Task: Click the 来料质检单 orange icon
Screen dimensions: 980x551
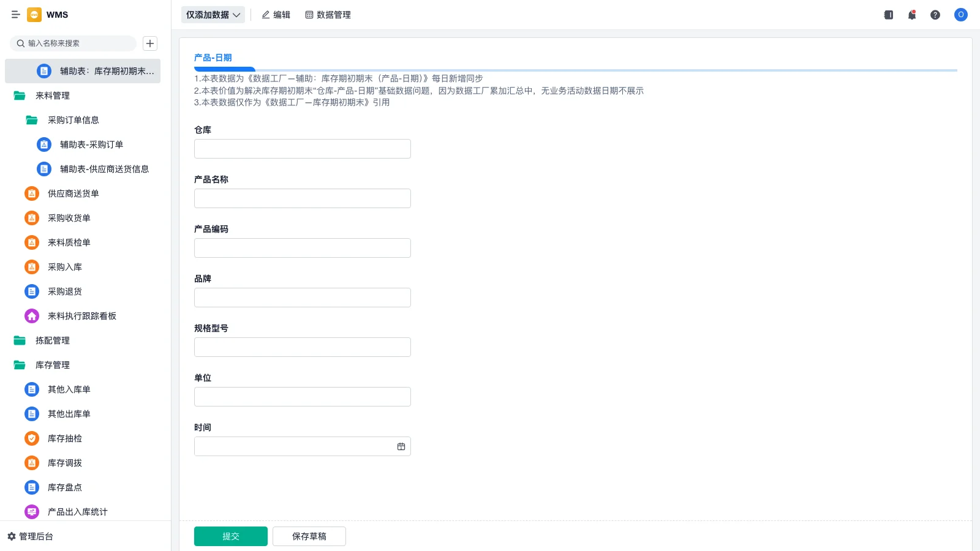Action: [x=32, y=242]
